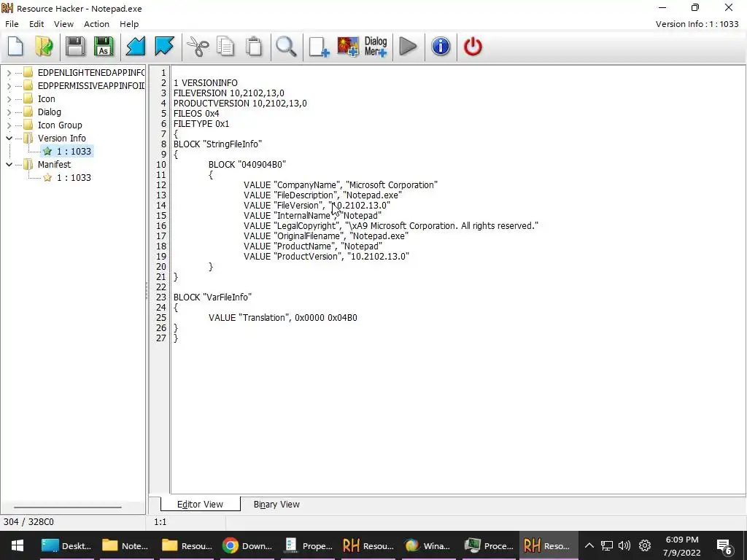The height and width of the screenshot is (560, 747).
Task: Open the Desktop taskbar item
Action: point(66,545)
